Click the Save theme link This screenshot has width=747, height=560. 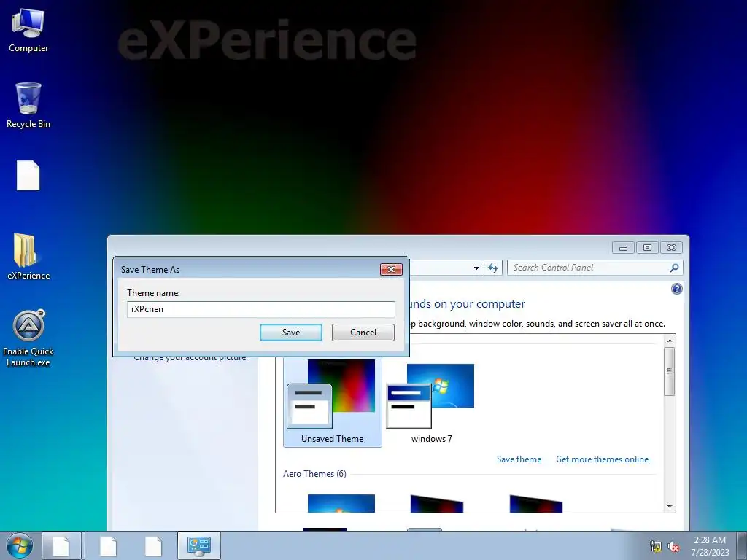(x=519, y=459)
